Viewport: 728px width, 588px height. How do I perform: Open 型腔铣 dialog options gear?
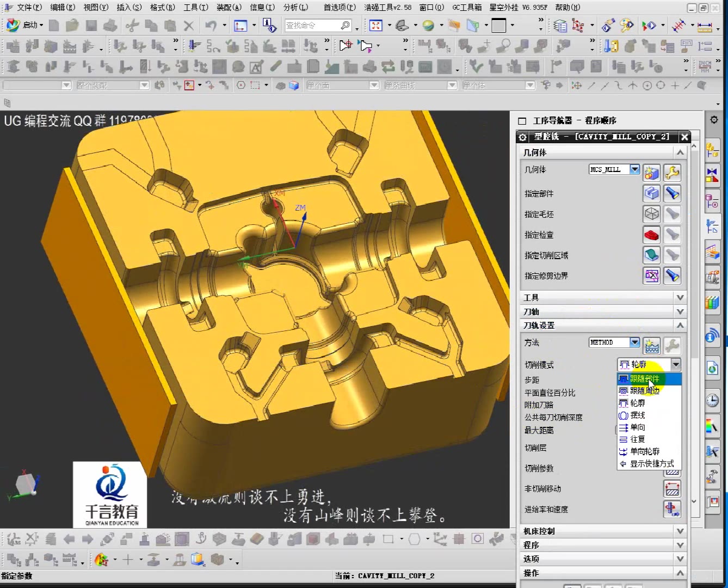[x=523, y=137]
